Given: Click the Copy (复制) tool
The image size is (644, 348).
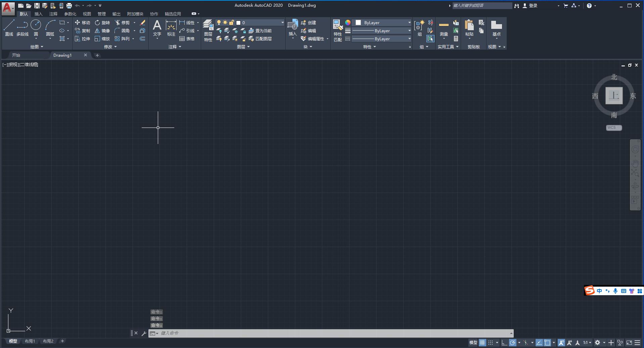Looking at the screenshot, I should click(x=83, y=31).
